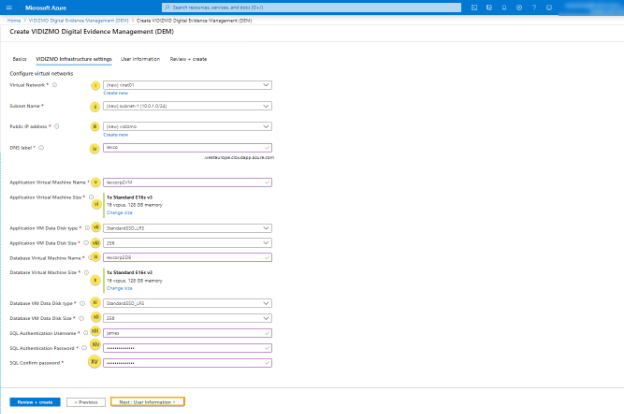This screenshot has width=624, height=414.
Task: Click the info icon next to Public IP address
Action: [56, 127]
